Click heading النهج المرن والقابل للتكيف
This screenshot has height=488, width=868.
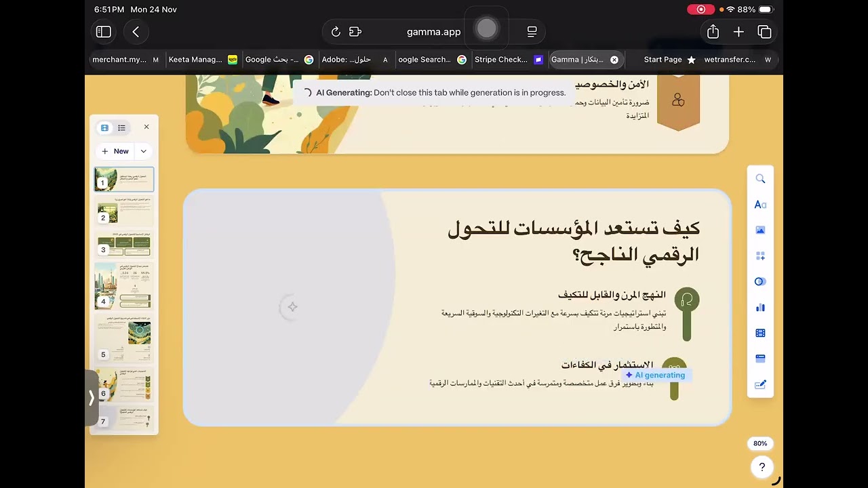click(x=612, y=295)
